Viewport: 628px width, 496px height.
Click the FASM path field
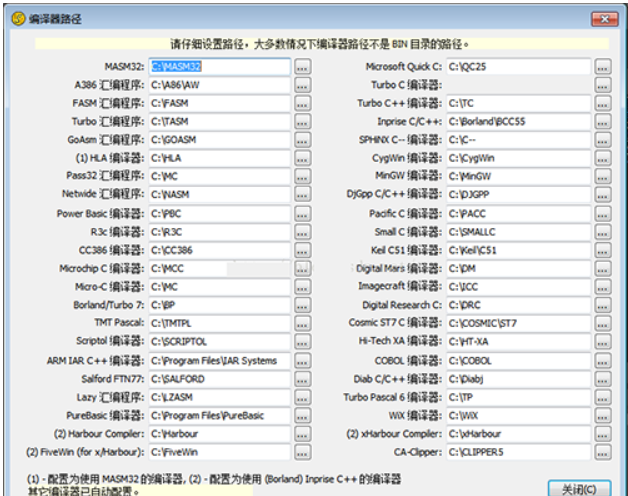[x=220, y=103]
